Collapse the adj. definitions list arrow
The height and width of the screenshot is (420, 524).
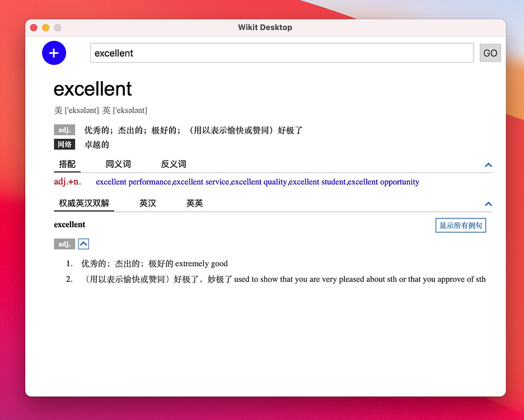pos(83,244)
